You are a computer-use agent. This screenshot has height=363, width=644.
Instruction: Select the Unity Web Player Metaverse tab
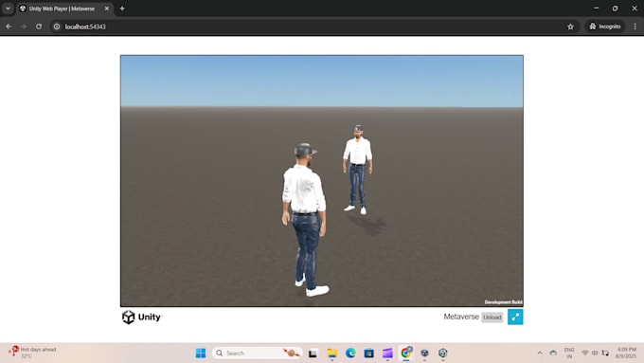(x=62, y=9)
